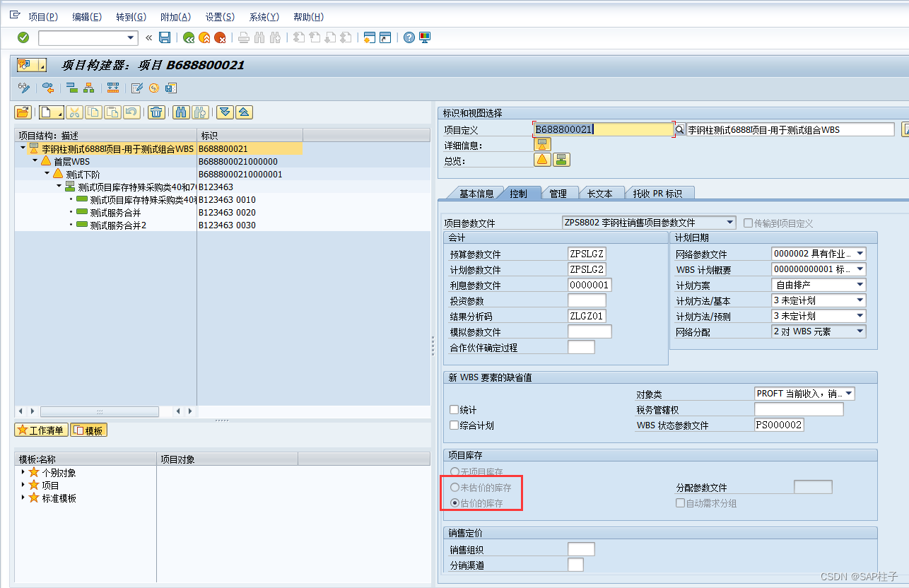
Task: Open the 编辑(E) menu
Action: [86, 16]
